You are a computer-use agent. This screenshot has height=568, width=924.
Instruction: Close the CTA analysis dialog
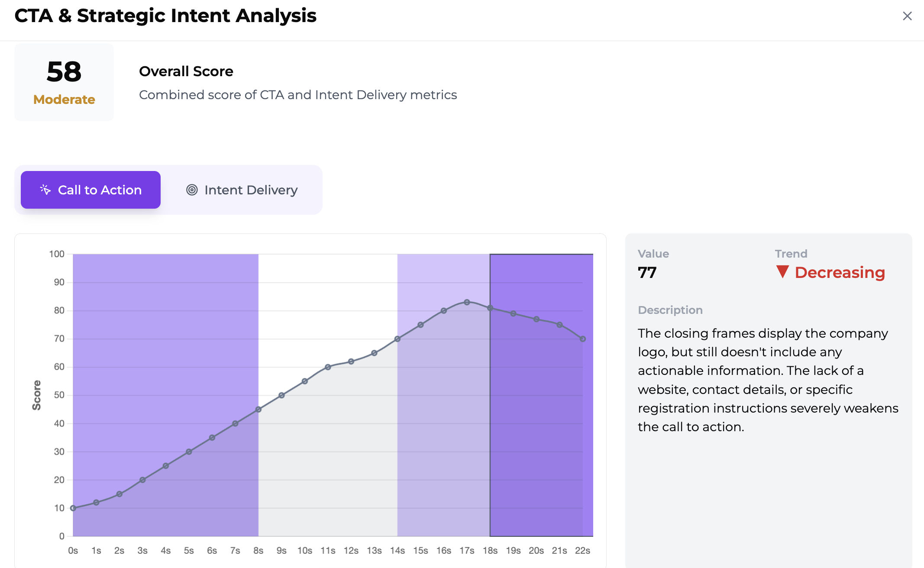pyautogui.click(x=907, y=16)
